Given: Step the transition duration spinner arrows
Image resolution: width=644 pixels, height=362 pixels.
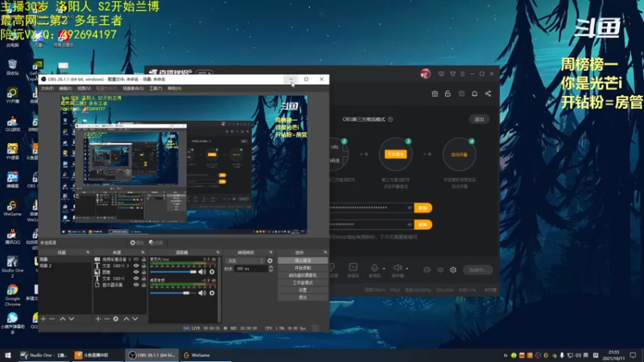Looking at the screenshot, I should click(x=270, y=269).
